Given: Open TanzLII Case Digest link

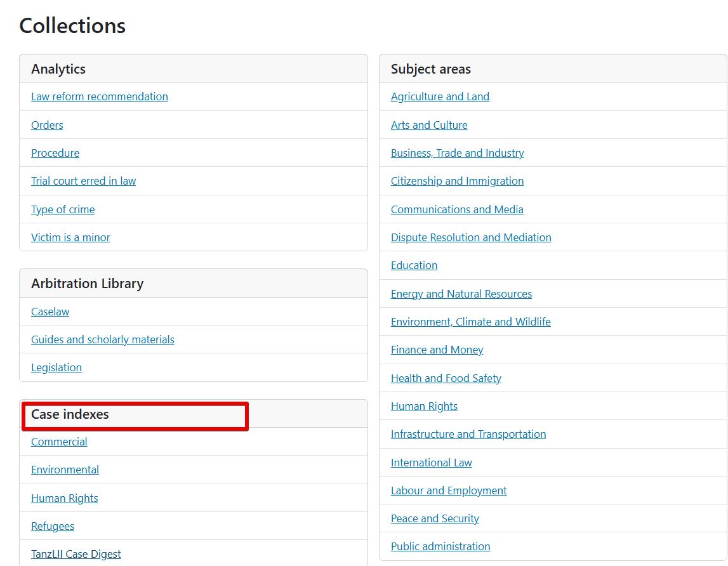Looking at the screenshot, I should click(76, 554).
